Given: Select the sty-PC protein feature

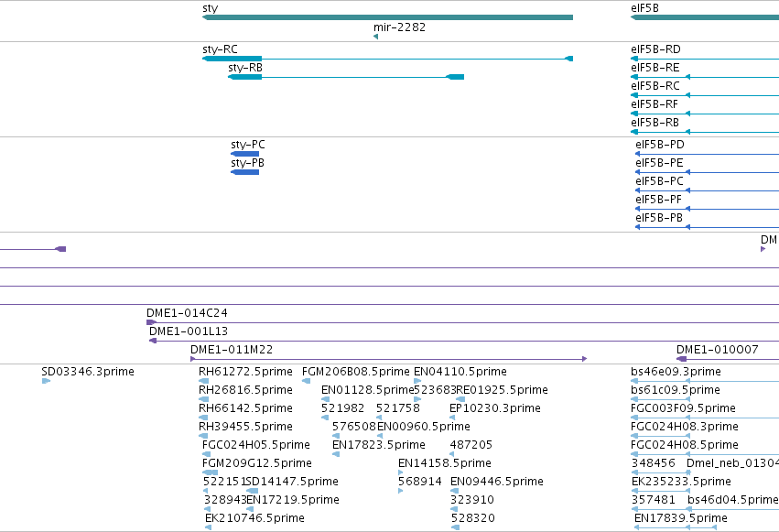Looking at the screenshot, I should (245, 154).
